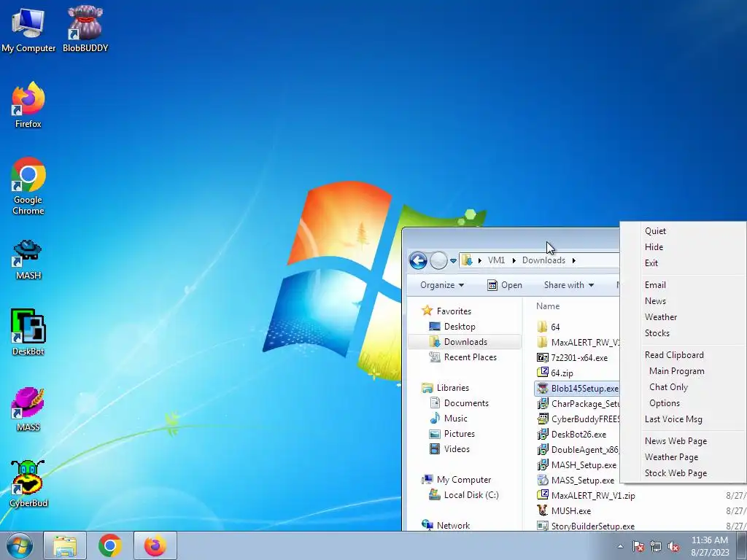Image resolution: width=747 pixels, height=560 pixels.
Task: Expand the Downloads breadcrumb arrow
Action: tap(573, 260)
